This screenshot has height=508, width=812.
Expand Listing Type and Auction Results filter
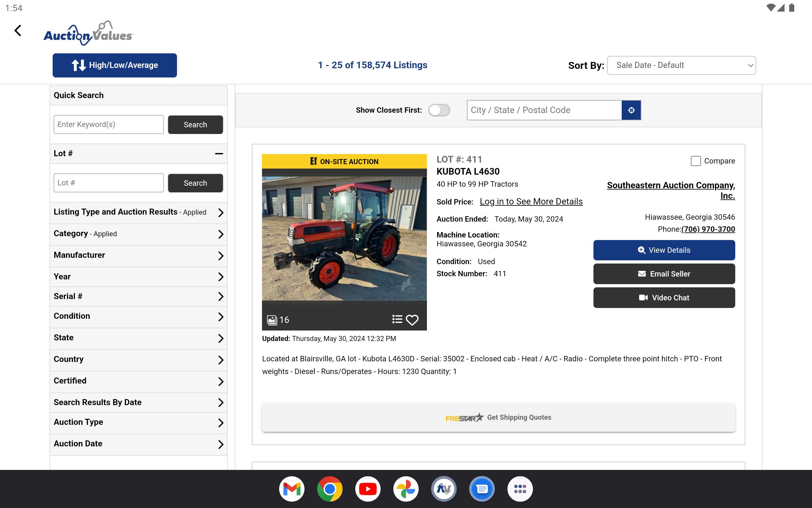click(139, 212)
